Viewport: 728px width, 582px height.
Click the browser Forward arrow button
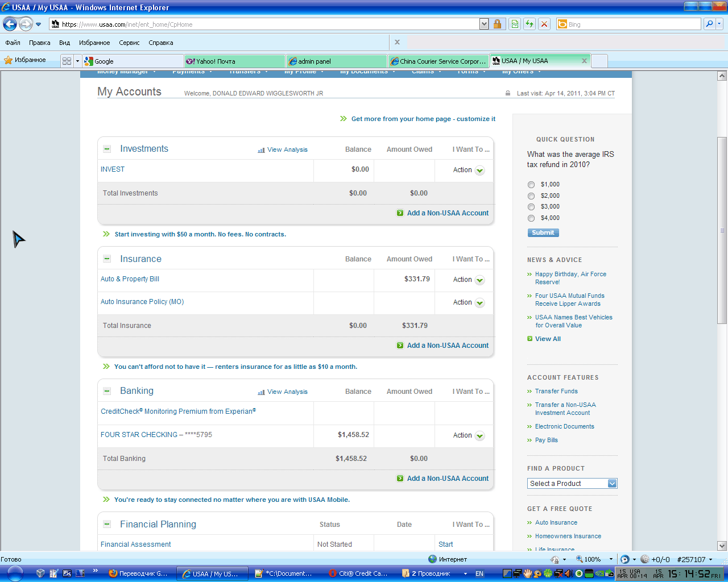(26, 24)
